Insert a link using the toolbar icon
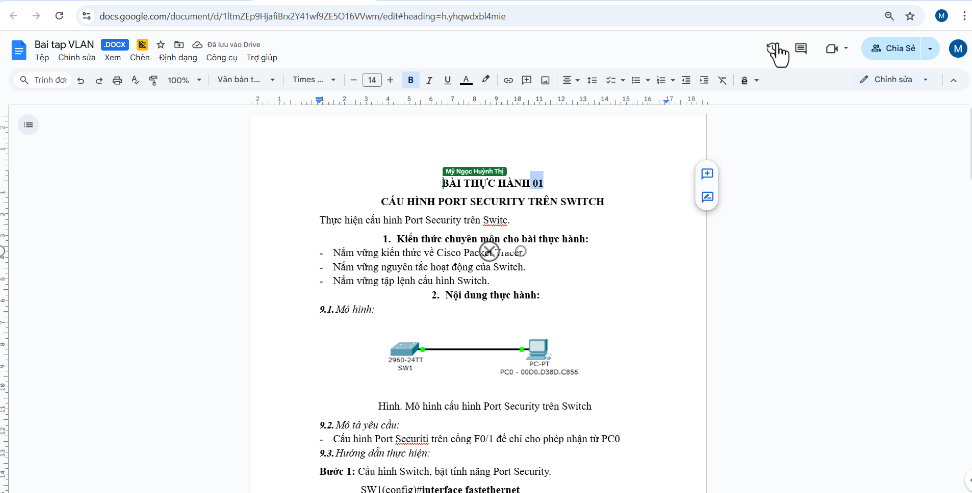The width and height of the screenshot is (972, 493). [508, 80]
